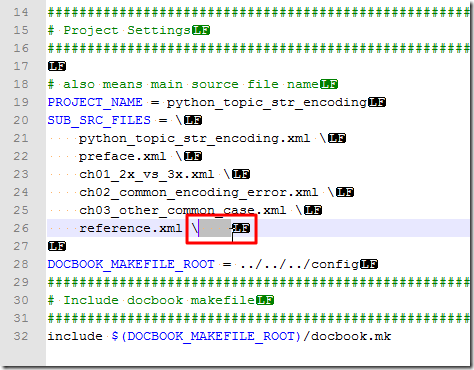The height and width of the screenshot is (370, 474).
Task: Click the include keyword on line 32
Action: [x=75, y=336]
